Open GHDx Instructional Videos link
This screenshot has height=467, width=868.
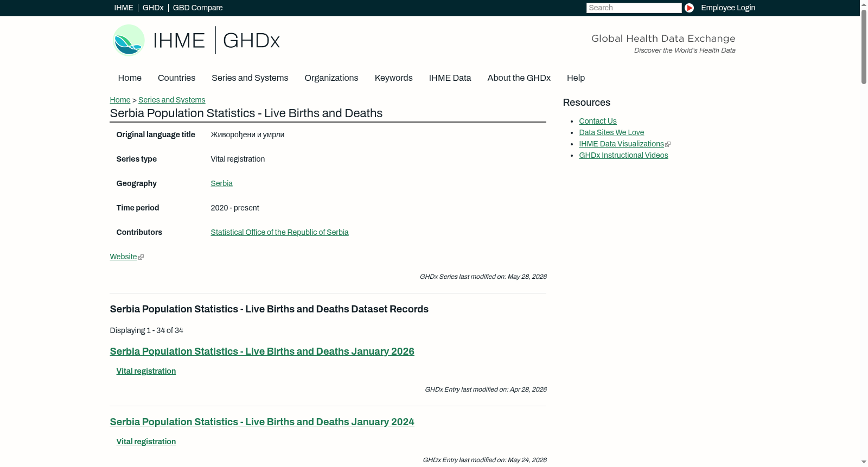(x=624, y=155)
